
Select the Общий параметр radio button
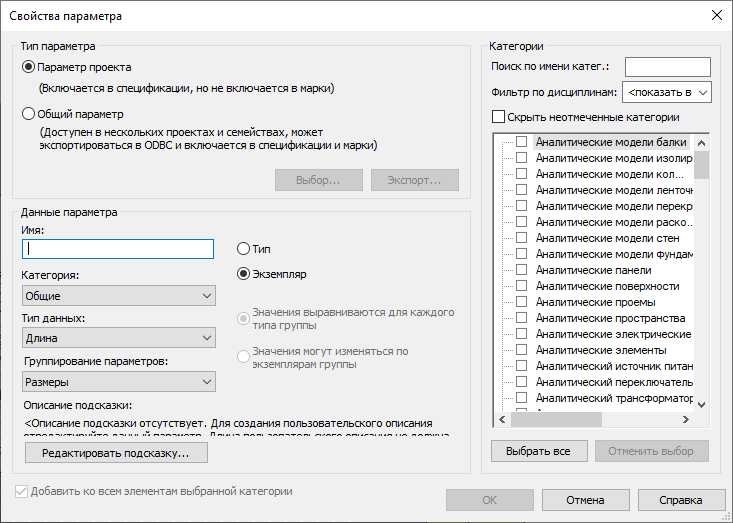click(x=29, y=114)
